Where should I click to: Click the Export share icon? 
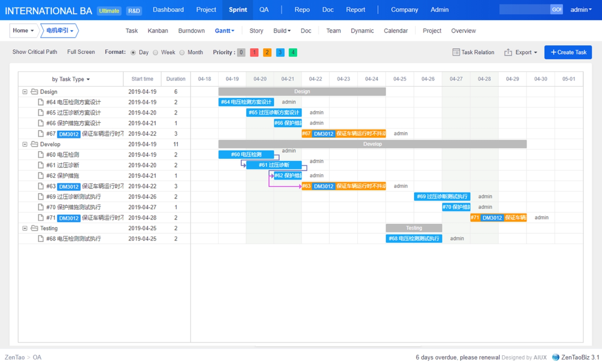pos(508,52)
